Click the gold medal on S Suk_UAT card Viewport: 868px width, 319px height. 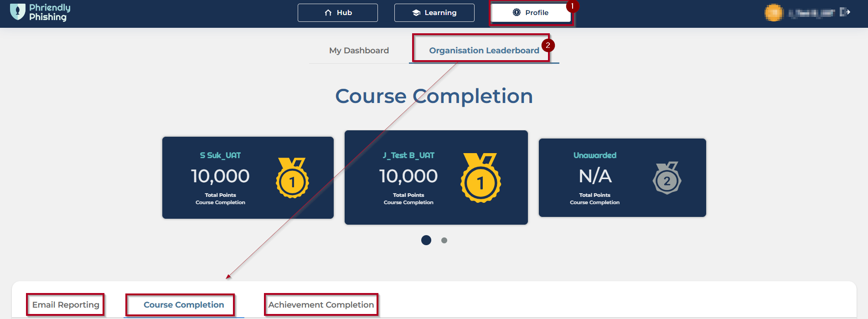(292, 178)
